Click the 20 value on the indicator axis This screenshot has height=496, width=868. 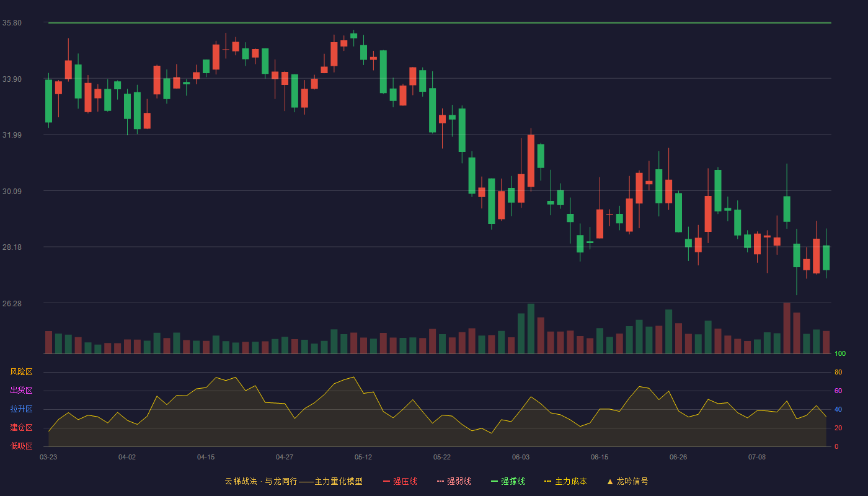click(838, 428)
